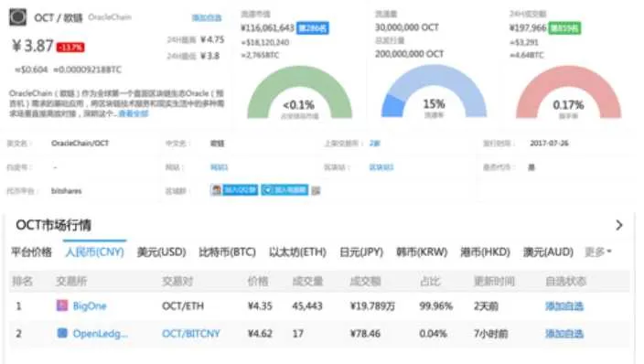Click the BigOne exchange logo icon
Screen dimensions: 644x364
tap(62, 305)
